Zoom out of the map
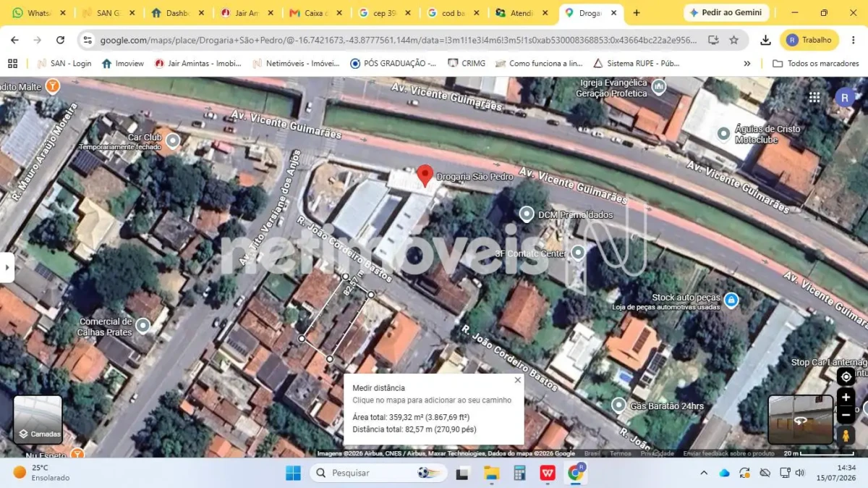 coord(846,415)
